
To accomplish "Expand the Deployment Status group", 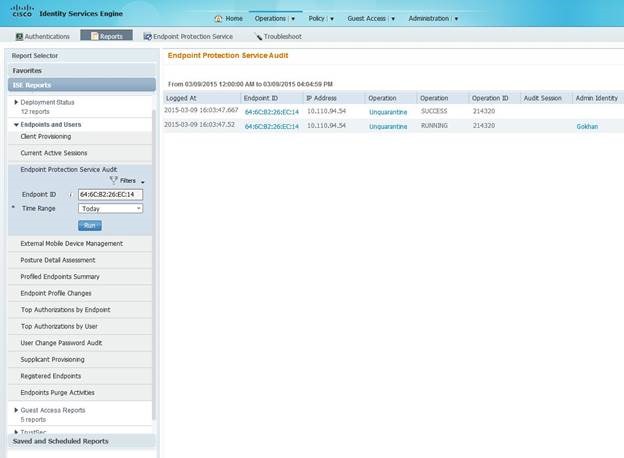I will point(16,102).
